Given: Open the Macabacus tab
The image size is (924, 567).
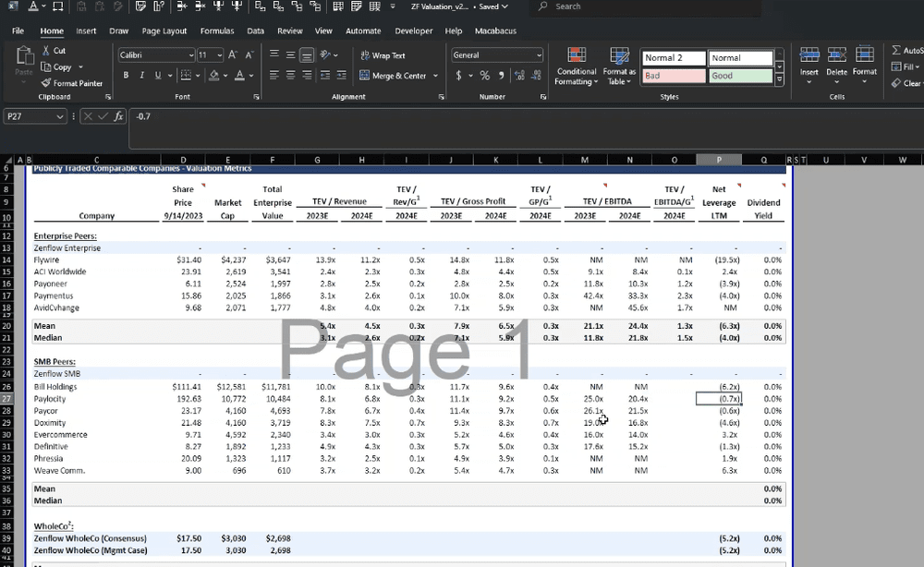Looking at the screenshot, I should coord(495,30).
